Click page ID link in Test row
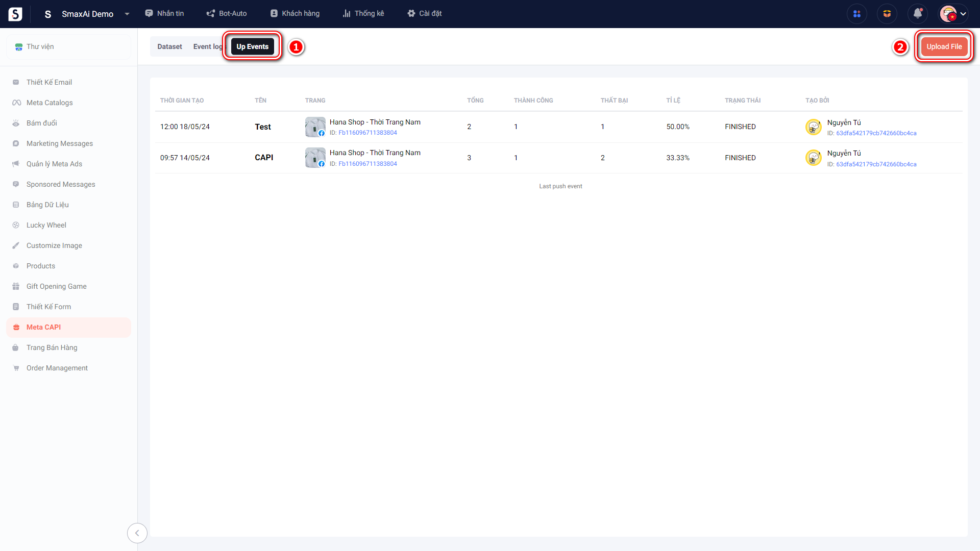The height and width of the screenshot is (551, 980). [x=367, y=133]
